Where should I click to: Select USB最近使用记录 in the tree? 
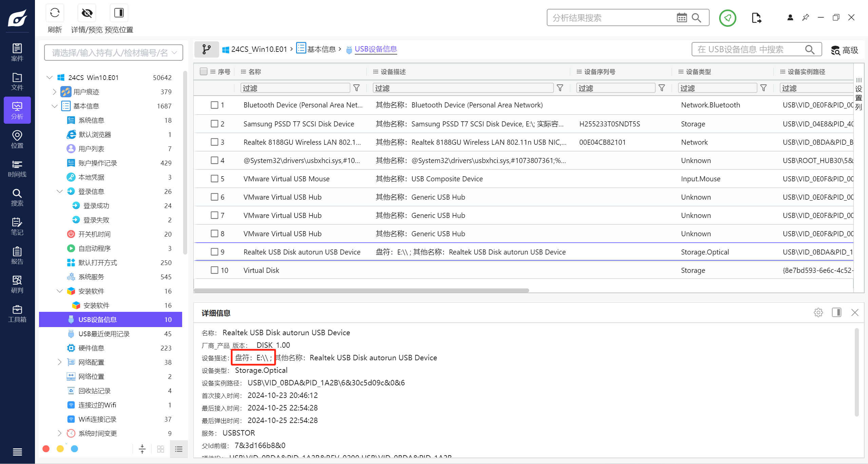coord(104,334)
